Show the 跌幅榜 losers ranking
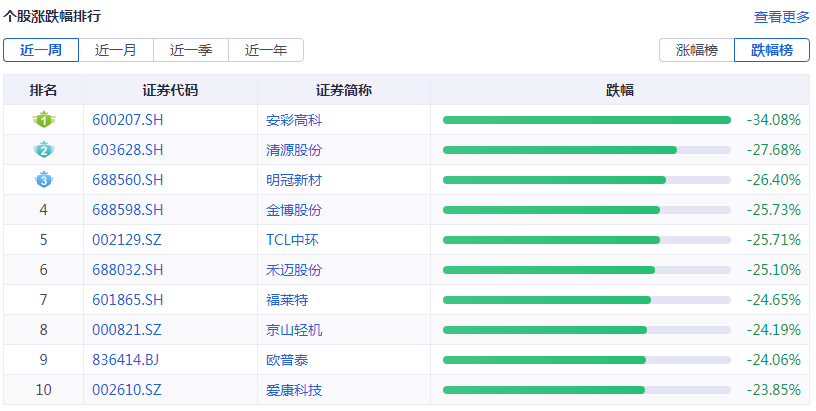This screenshot has width=816, height=411. (x=771, y=50)
